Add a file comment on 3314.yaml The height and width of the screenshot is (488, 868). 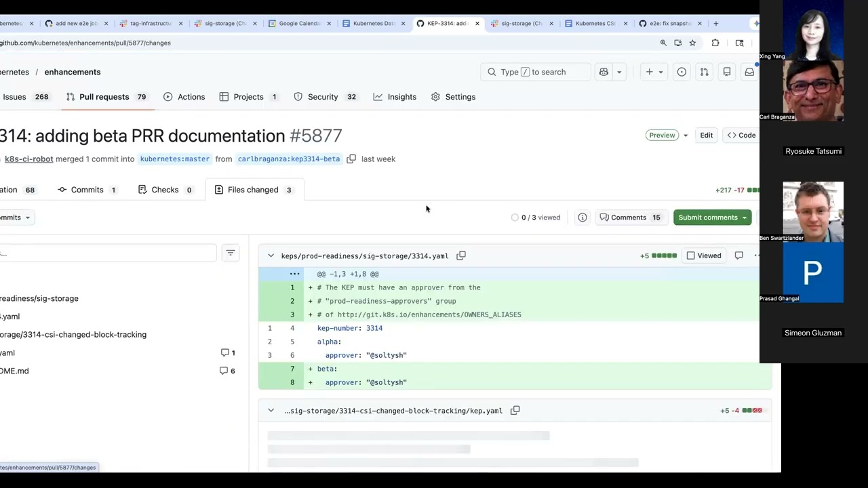tap(738, 256)
